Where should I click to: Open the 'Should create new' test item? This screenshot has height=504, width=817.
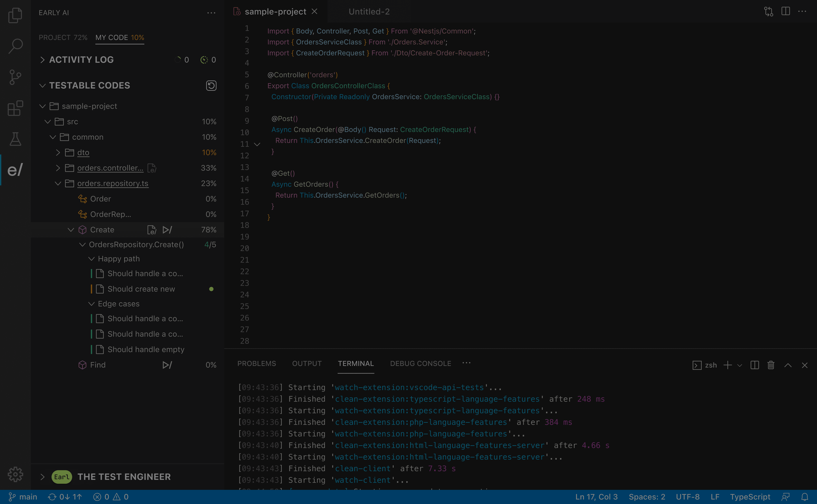[x=141, y=289]
